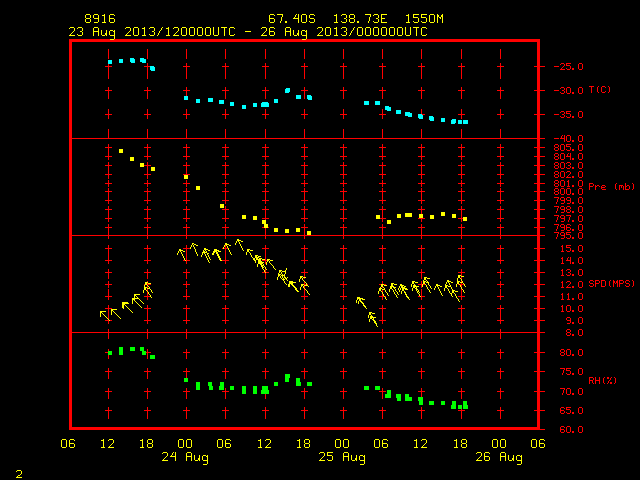Click the T(C) temperature axis label
The image size is (640, 480).
pos(600,89)
